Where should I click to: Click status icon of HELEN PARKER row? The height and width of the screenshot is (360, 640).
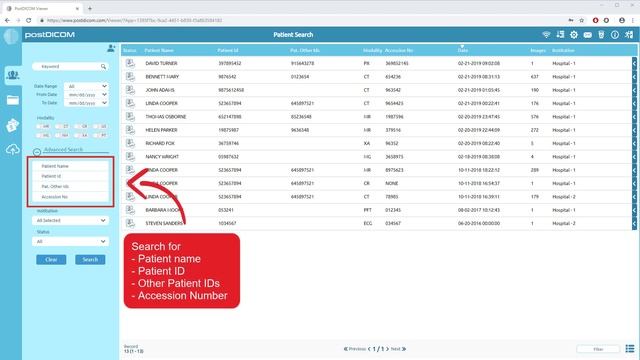[130, 130]
